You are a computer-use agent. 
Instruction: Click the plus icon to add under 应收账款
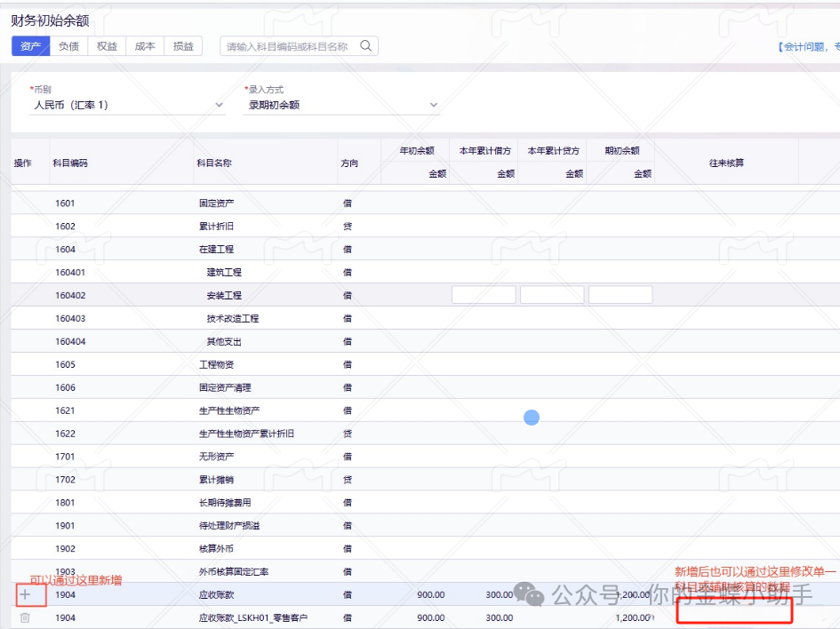(x=25, y=594)
